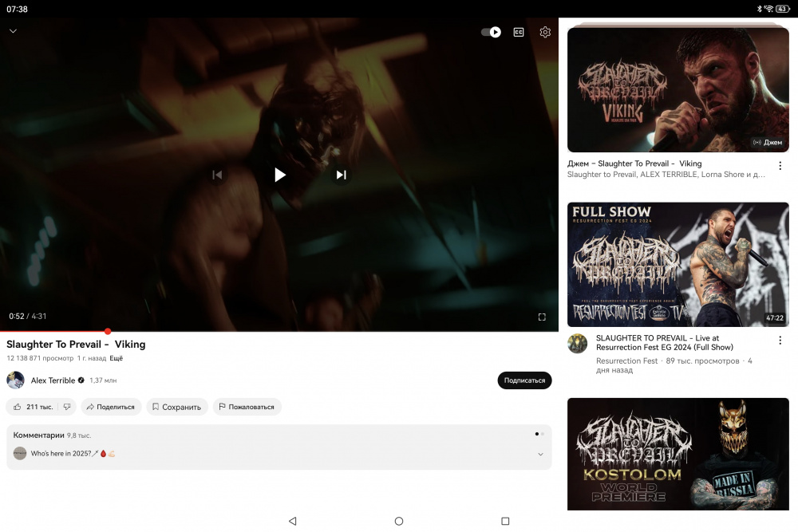
Task: Open the Джем – Slaughter To Prevail – Viking title
Action: 634,164
